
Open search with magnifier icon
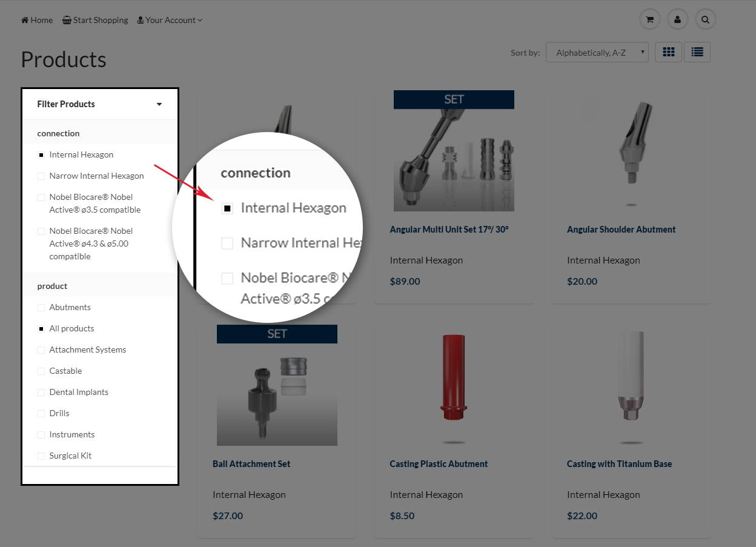705,19
